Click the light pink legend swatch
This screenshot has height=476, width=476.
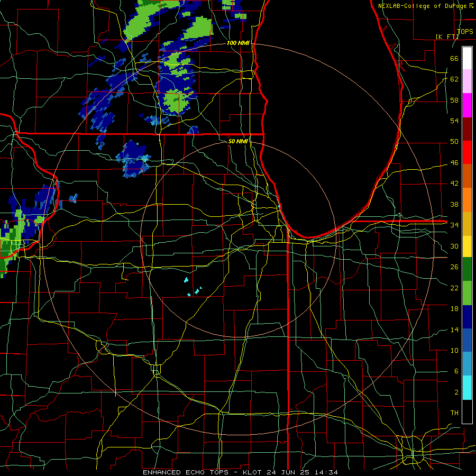[467, 81]
